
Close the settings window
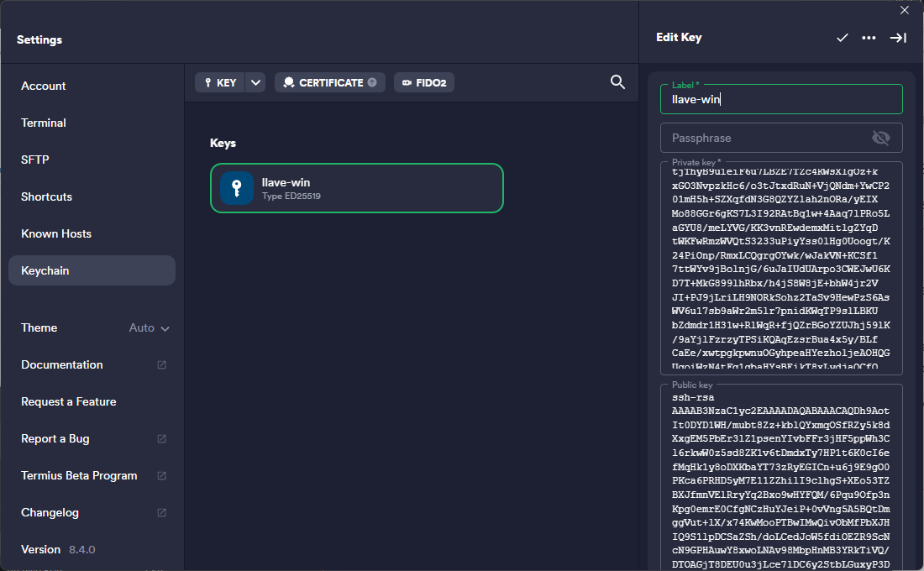pyautogui.click(x=904, y=10)
